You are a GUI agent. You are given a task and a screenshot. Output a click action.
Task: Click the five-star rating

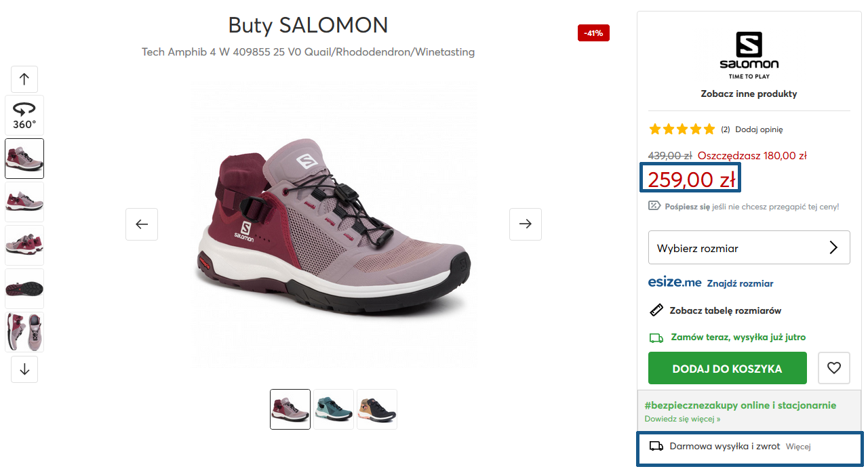682,129
